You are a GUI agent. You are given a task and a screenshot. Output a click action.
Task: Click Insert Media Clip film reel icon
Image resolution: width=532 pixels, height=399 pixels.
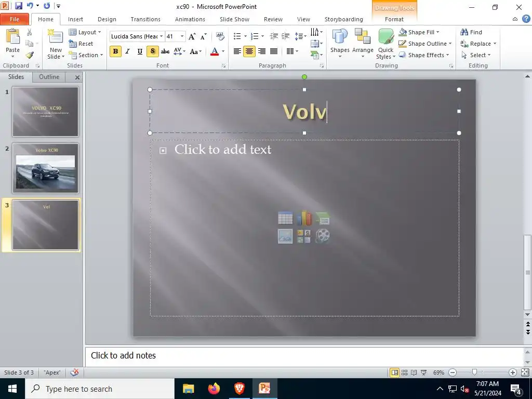coord(322,236)
